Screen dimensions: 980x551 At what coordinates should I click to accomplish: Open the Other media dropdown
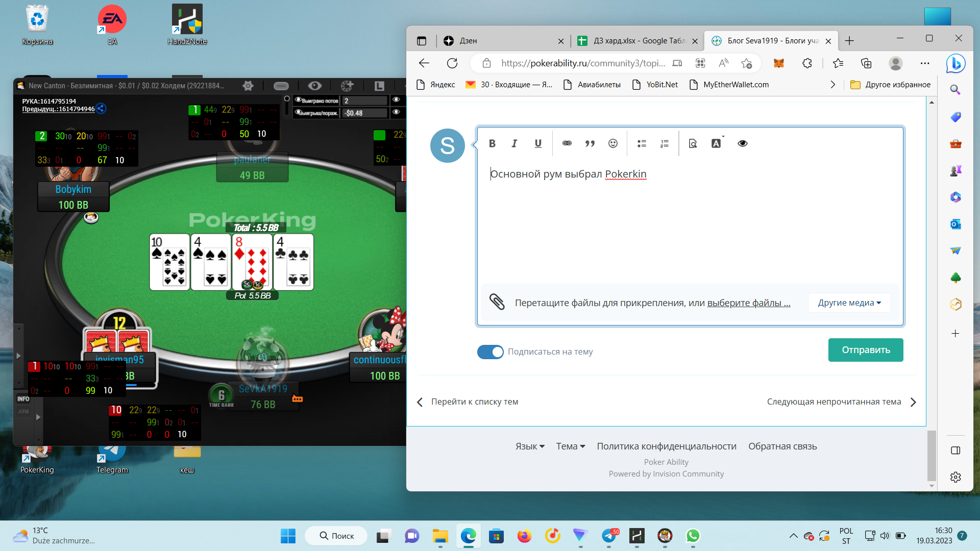849,303
